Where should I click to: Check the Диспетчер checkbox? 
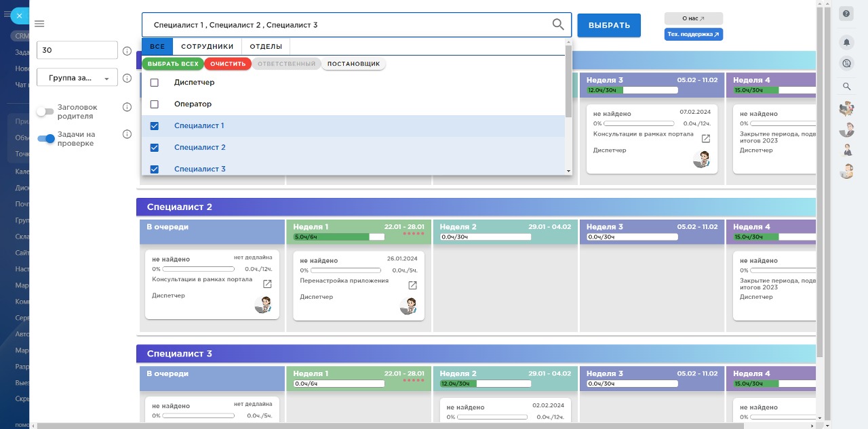(154, 83)
